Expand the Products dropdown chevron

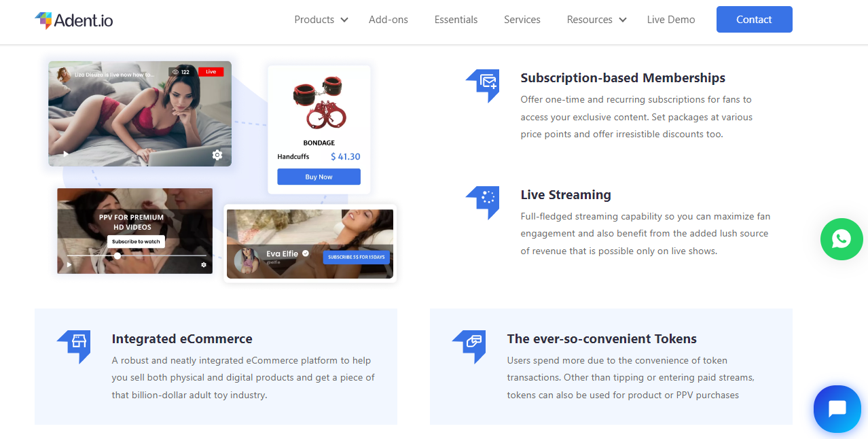click(344, 20)
